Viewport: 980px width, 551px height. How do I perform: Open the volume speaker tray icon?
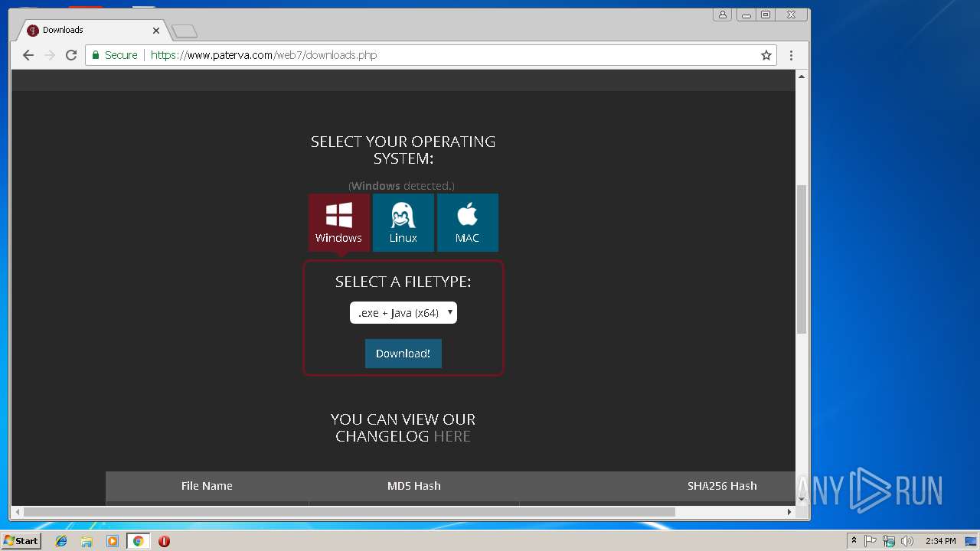(907, 541)
